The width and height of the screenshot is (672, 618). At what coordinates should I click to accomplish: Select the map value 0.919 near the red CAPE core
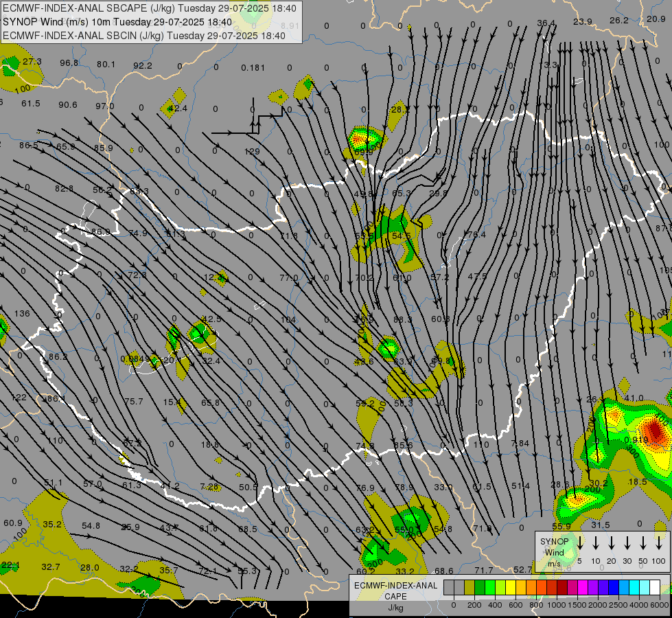(636, 440)
